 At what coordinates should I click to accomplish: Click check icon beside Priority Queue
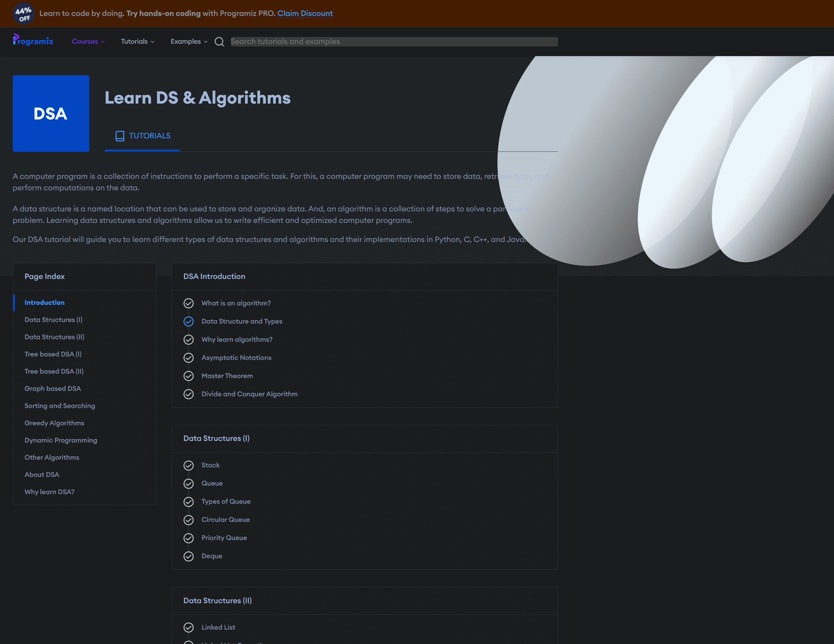188,538
